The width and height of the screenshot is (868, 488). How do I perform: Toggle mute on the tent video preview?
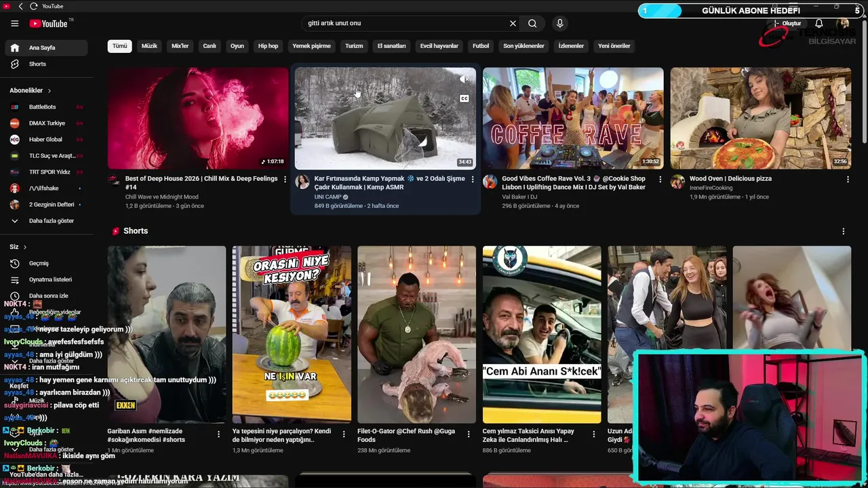(465, 79)
